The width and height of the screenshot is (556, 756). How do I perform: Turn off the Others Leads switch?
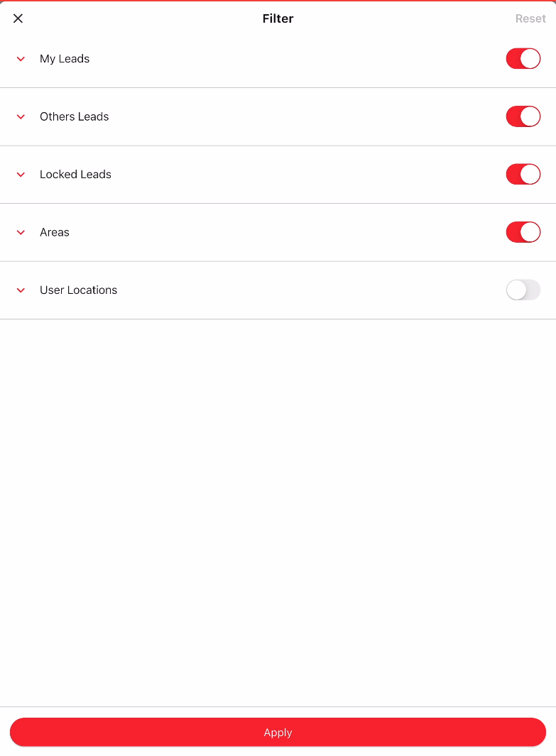click(523, 116)
